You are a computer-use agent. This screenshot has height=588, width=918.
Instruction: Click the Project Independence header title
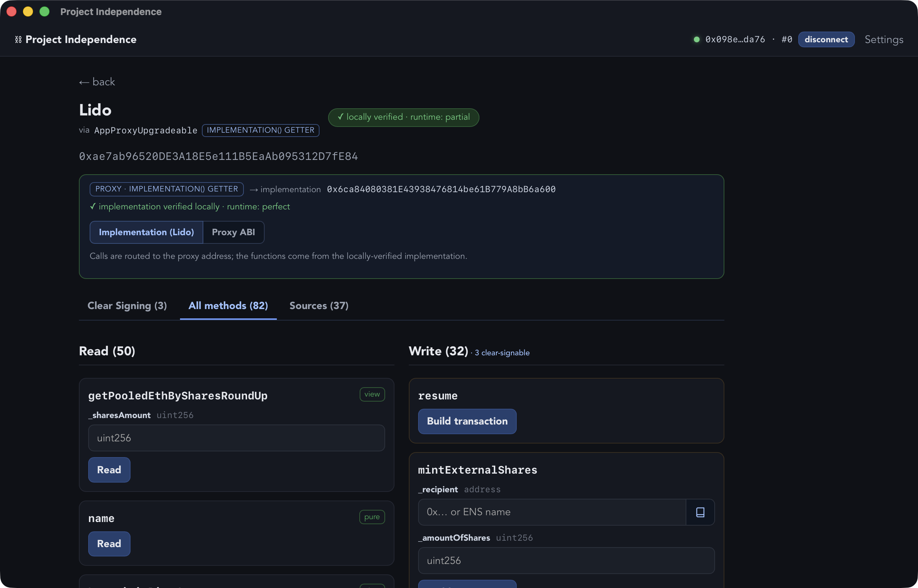81,39
